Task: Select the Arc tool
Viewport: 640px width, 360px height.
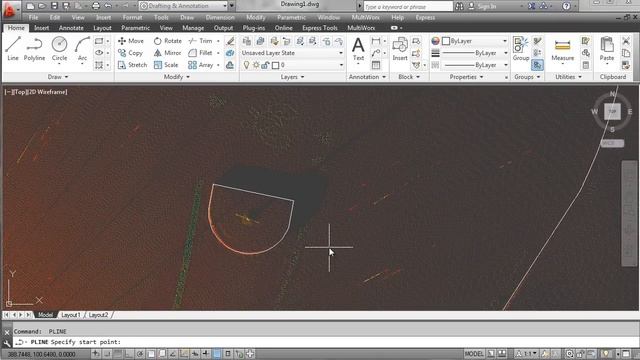Action: point(82,49)
